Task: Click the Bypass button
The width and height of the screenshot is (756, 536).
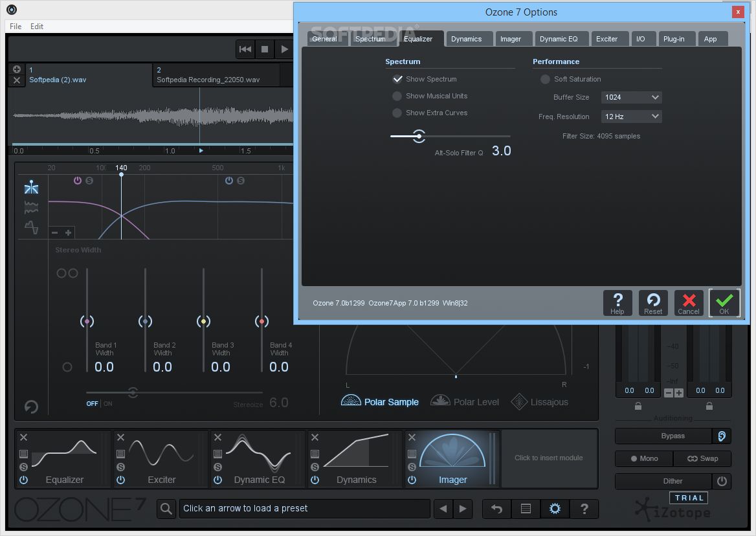Action: click(663, 436)
